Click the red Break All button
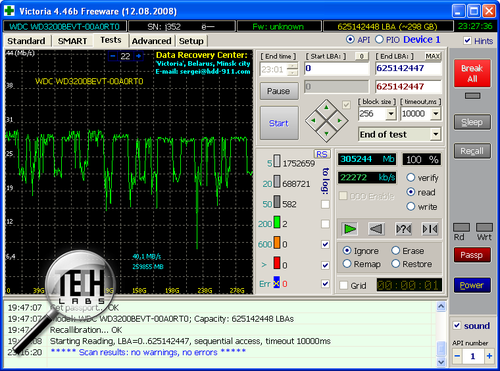Viewport: 500px width, 371px height. (x=472, y=73)
